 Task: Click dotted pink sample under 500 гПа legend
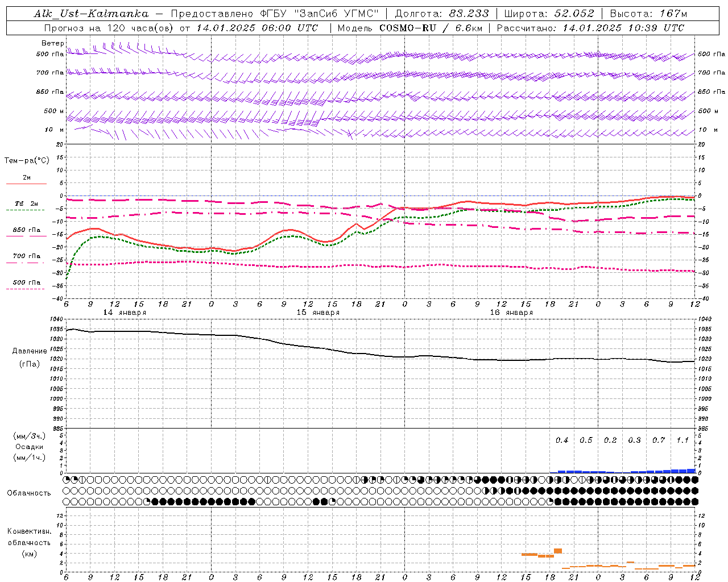coord(25,289)
